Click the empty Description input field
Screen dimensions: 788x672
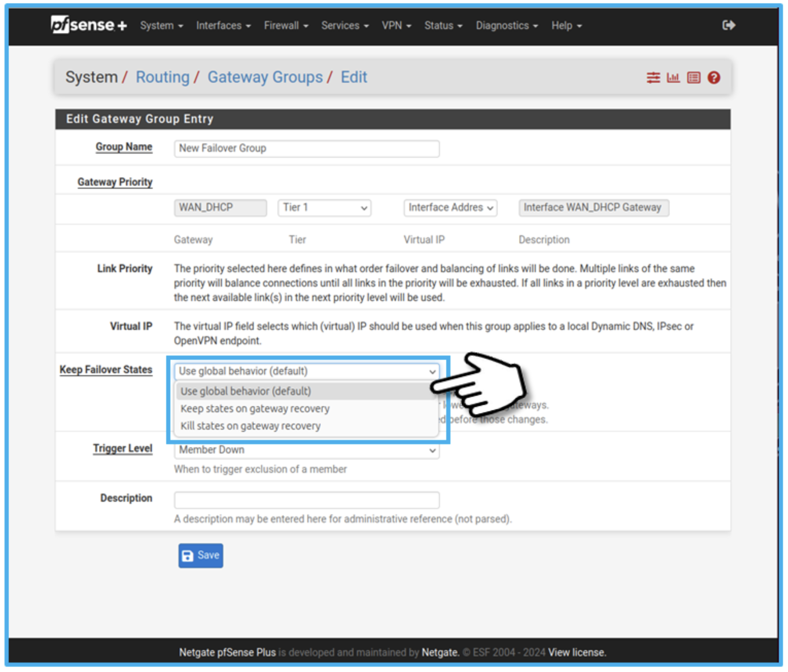click(307, 500)
